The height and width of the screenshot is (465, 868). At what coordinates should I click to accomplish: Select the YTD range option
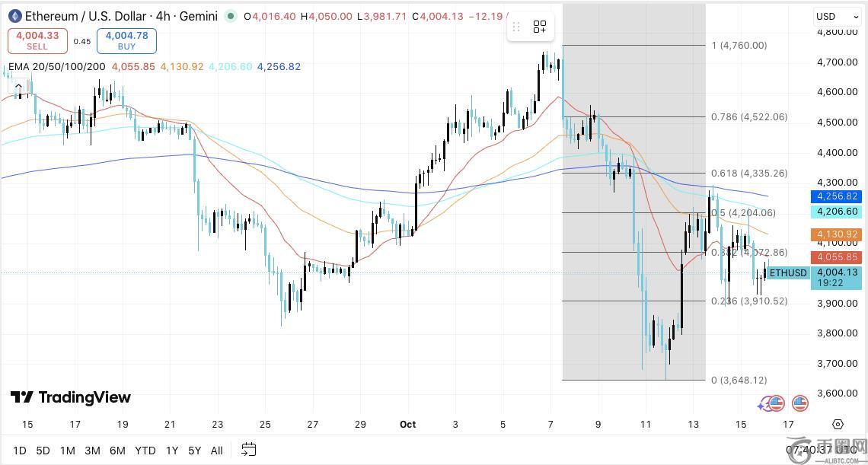[145, 451]
